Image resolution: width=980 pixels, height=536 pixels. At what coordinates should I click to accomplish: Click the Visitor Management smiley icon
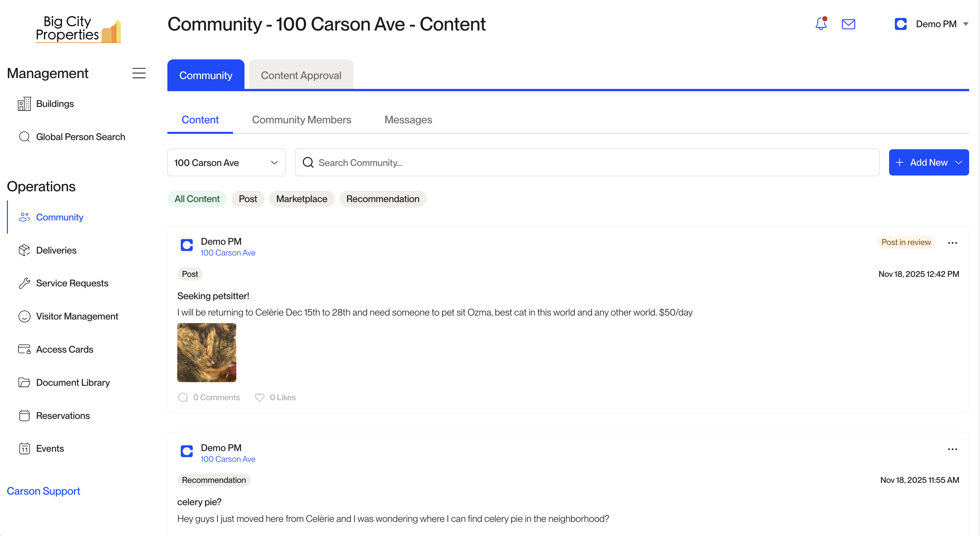click(24, 316)
